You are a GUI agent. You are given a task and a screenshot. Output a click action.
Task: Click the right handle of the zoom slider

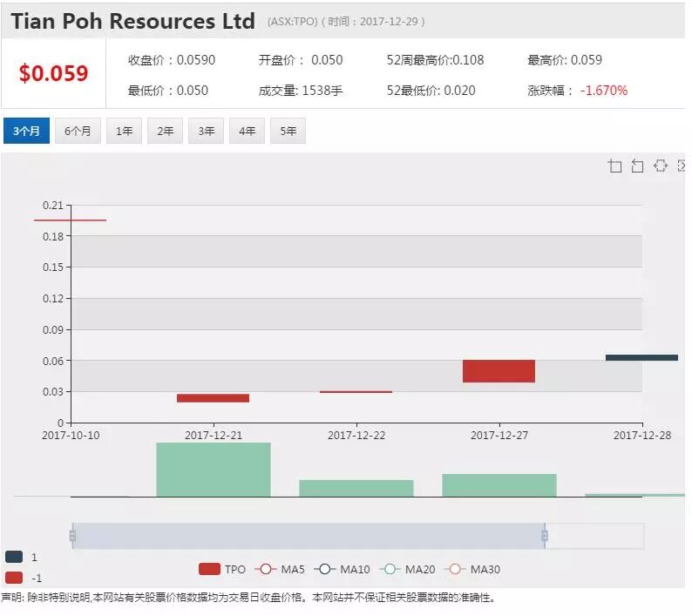(545, 536)
